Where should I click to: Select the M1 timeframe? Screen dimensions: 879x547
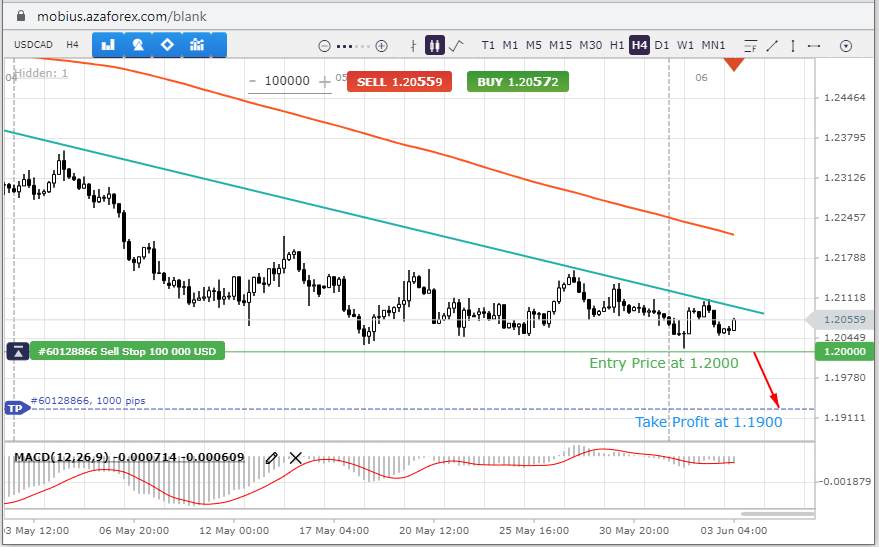pos(510,45)
